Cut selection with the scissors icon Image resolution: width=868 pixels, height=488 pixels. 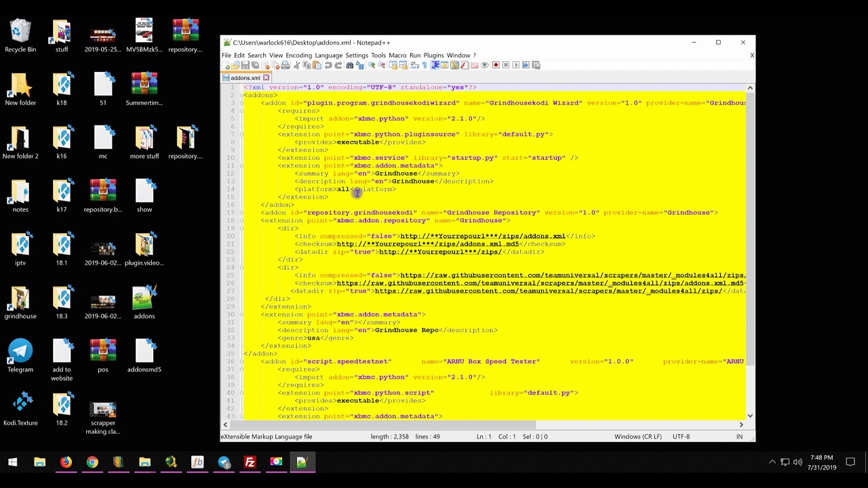pos(296,65)
